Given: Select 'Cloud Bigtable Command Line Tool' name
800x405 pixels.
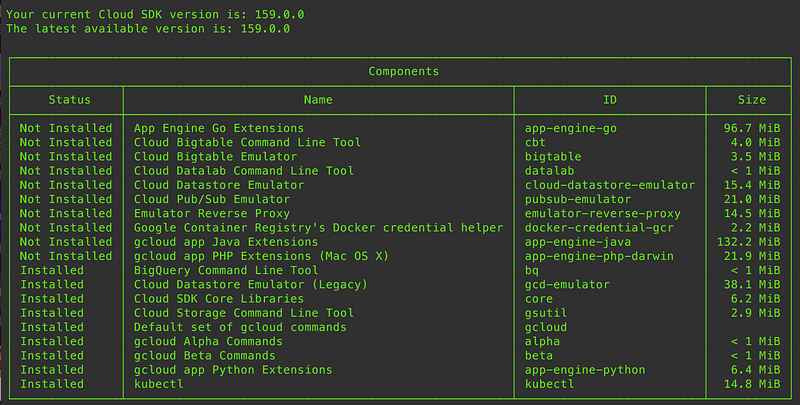Looking at the screenshot, I should coord(247,142).
